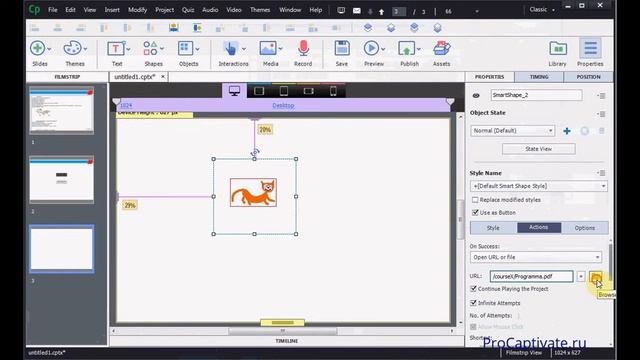Select the orange cat image on stage

[x=253, y=192]
